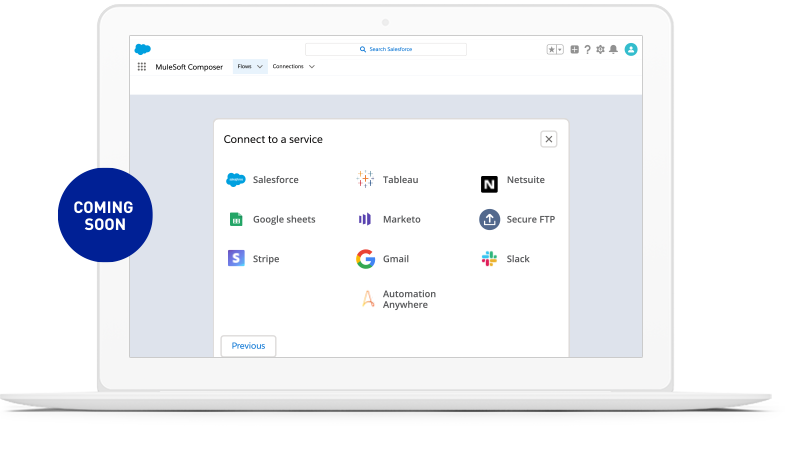Close the Connect to a service dialog
The width and height of the screenshot is (785, 455).
point(548,139)
